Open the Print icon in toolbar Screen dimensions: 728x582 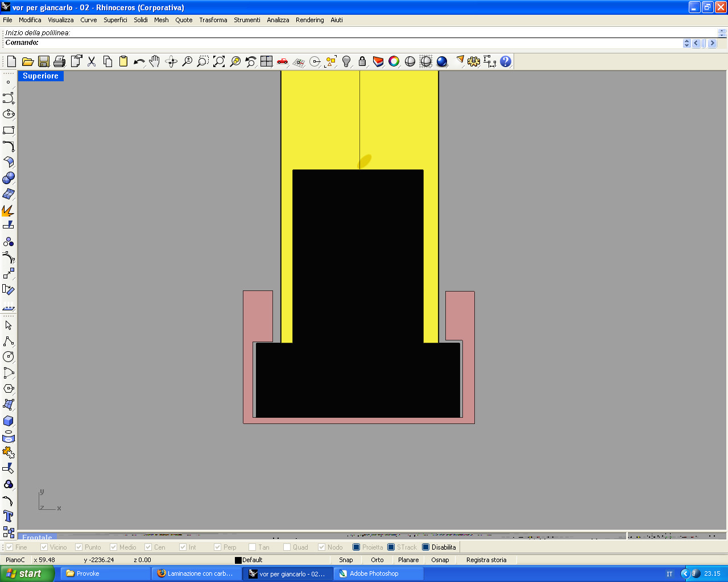[x=60, y=61]
